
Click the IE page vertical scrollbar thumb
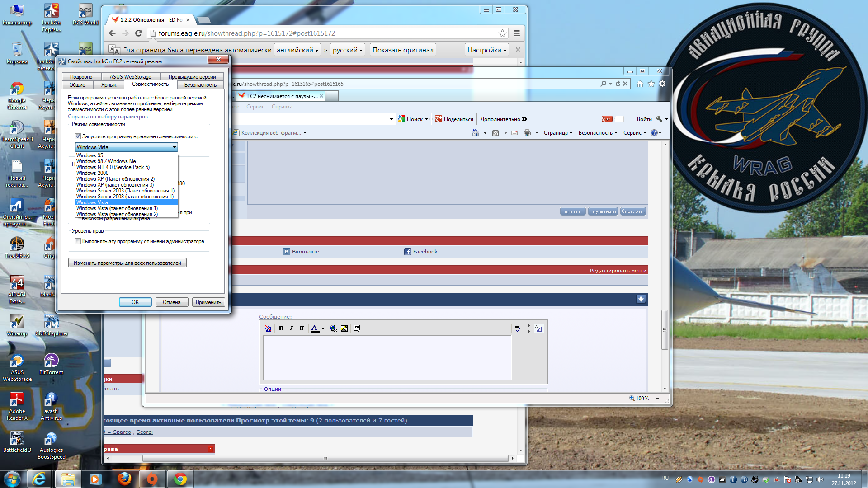[x=665, y=330]
